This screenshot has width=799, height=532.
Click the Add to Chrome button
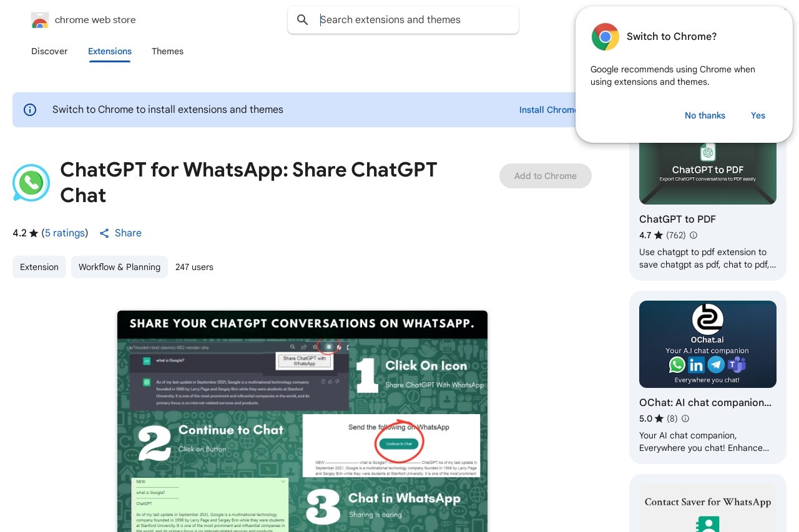(x=546, y=176)
